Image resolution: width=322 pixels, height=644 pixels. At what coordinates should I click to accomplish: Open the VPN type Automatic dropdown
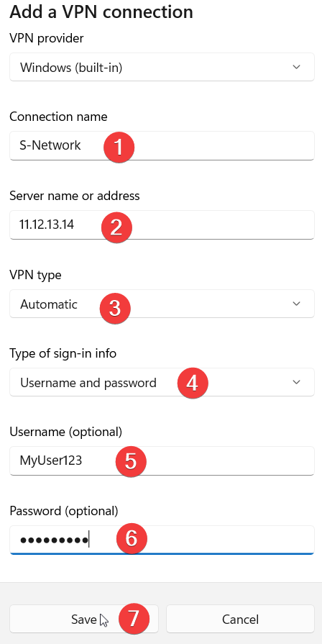(x=162, y=304)
